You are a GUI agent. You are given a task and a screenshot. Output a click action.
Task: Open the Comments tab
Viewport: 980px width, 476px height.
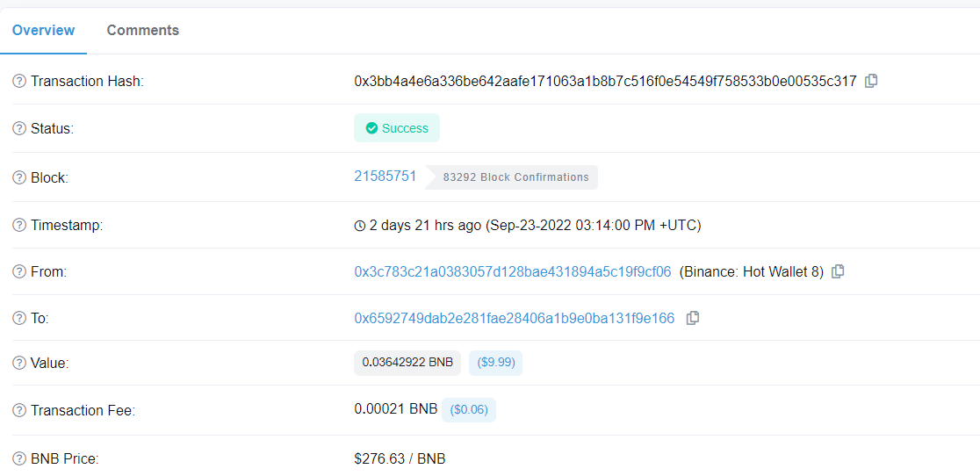[143, 30]
